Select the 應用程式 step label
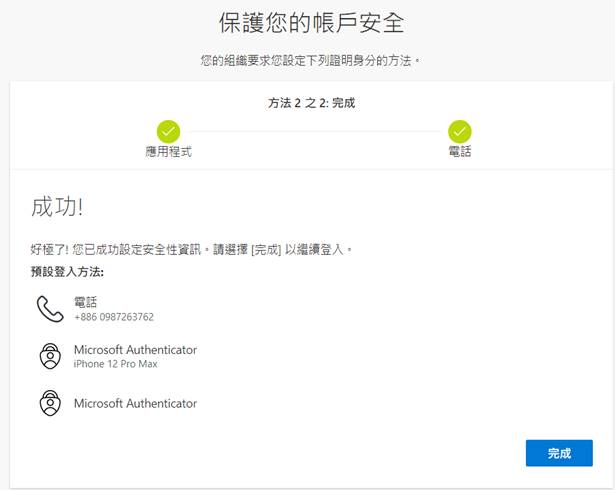 point(169,151)
